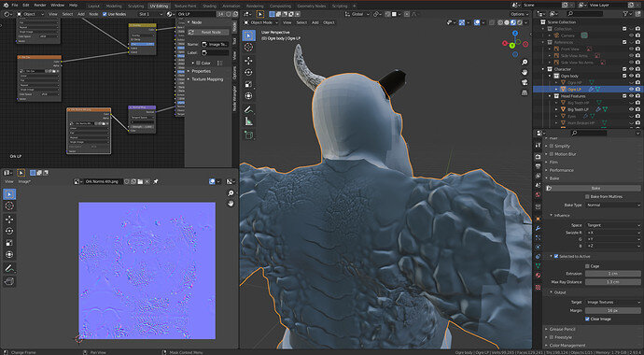The height and width of the screenshot is (355, 644).
Task: Click the Blender logo icon
Action: click(5, 6)
